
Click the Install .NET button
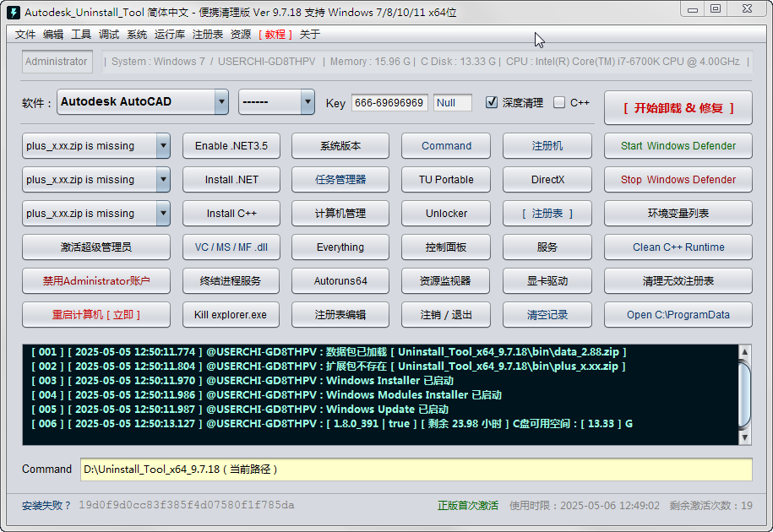tap(231, 179)
